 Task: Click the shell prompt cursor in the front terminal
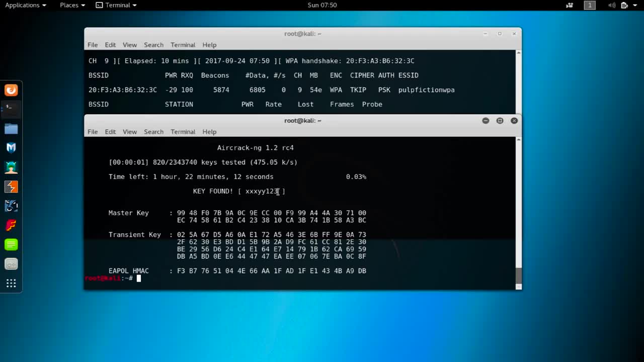(x=139, y=278)
